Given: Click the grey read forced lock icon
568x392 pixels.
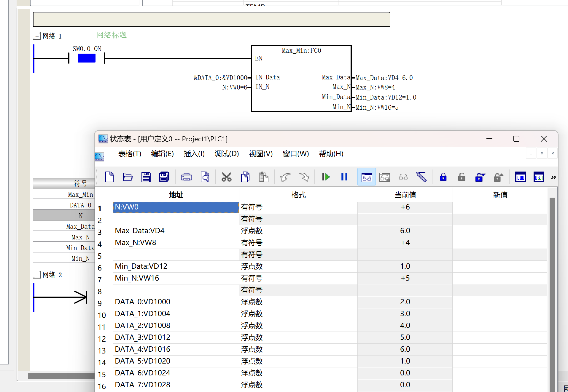Looking at the screenshot, I should (x=498, y=177).
